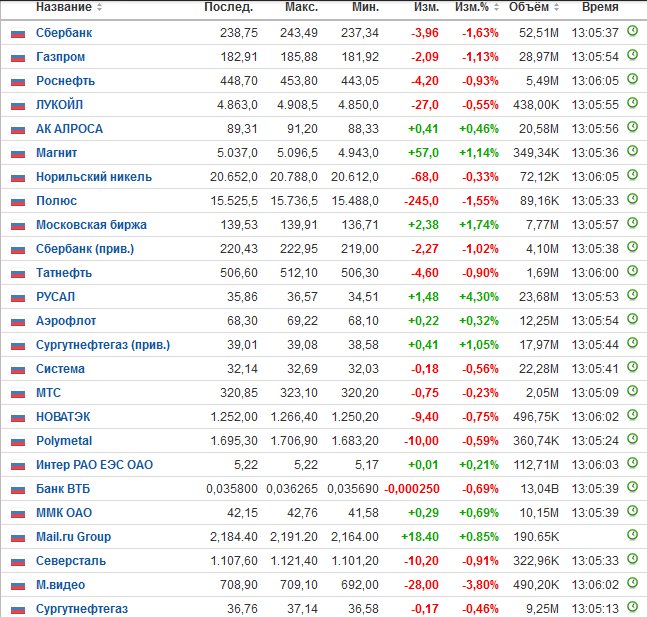647x617 pixels.
Task: Click the Послед. column header
Action: pyautogui.click(x=229, y=7)
